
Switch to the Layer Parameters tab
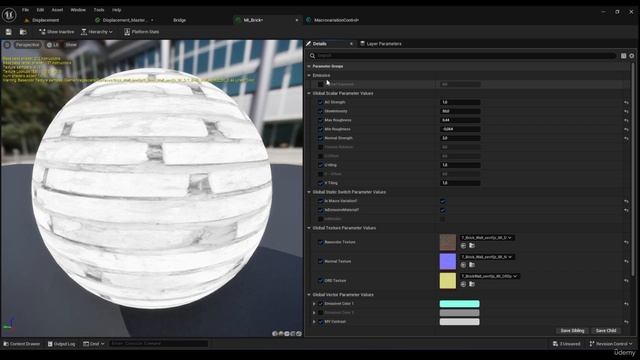(380, 44)
